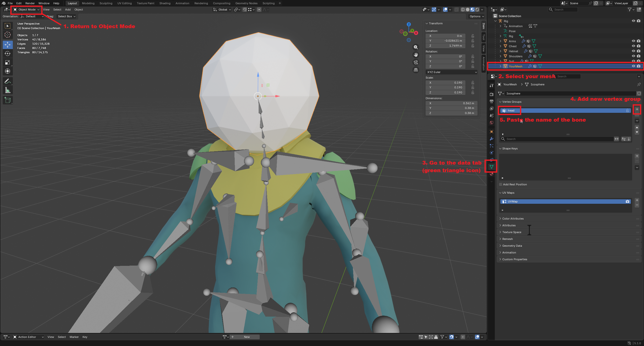Add a new vertex group
Viewport: 644px width, 346px height.
click(x=637, y=109)
